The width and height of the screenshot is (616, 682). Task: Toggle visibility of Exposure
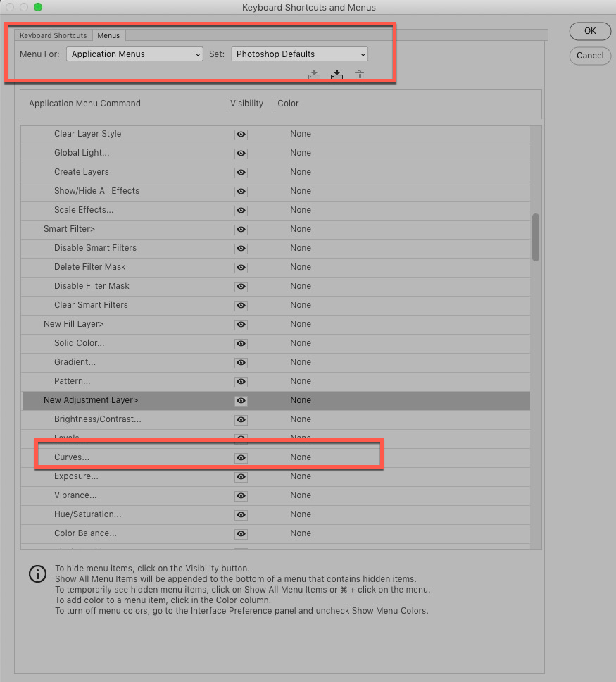[241, 477]
